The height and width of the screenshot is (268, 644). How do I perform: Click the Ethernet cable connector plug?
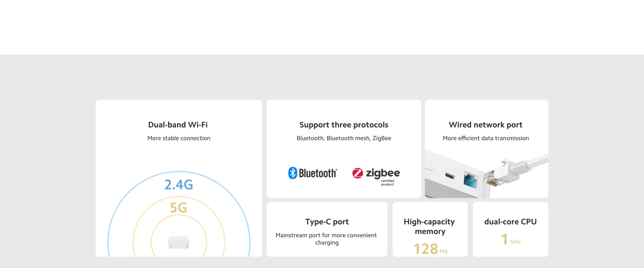(x=501, y=174)
